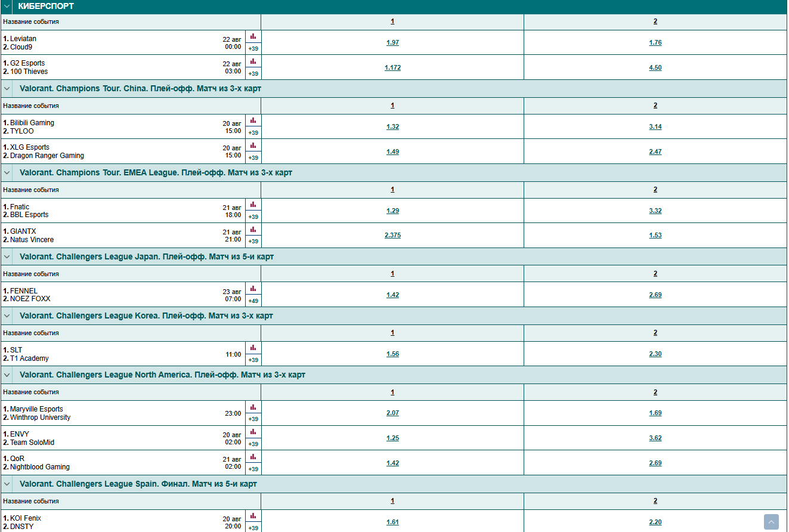
Task: Pick TYLOO at odds 3.14
Action: (655, 127)
